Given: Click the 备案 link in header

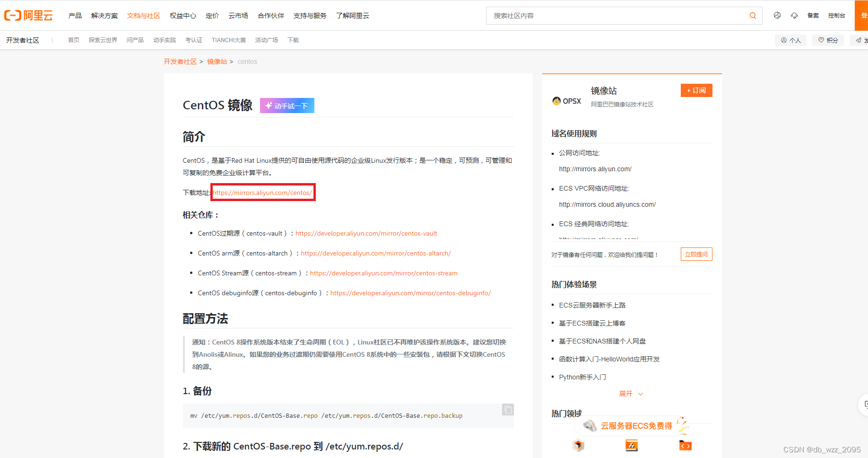Looking at the screenshot, I should (x=813, y=16).
